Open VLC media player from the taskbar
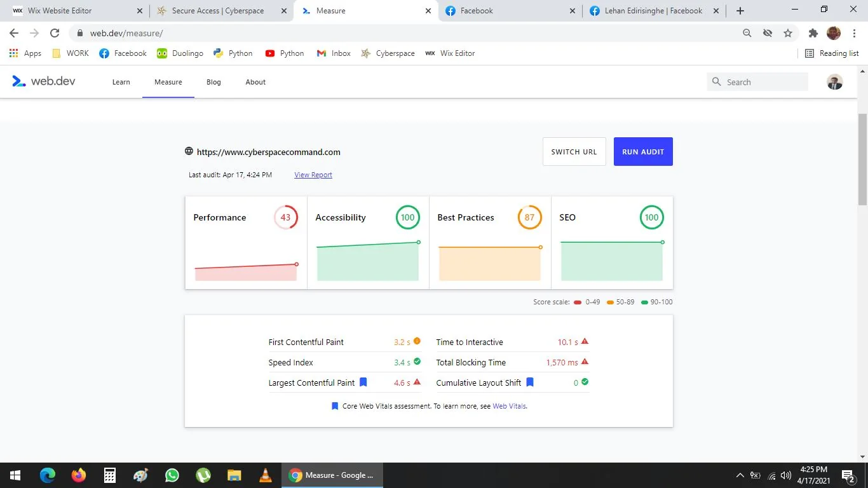868x488 pixels. (266, 475)
